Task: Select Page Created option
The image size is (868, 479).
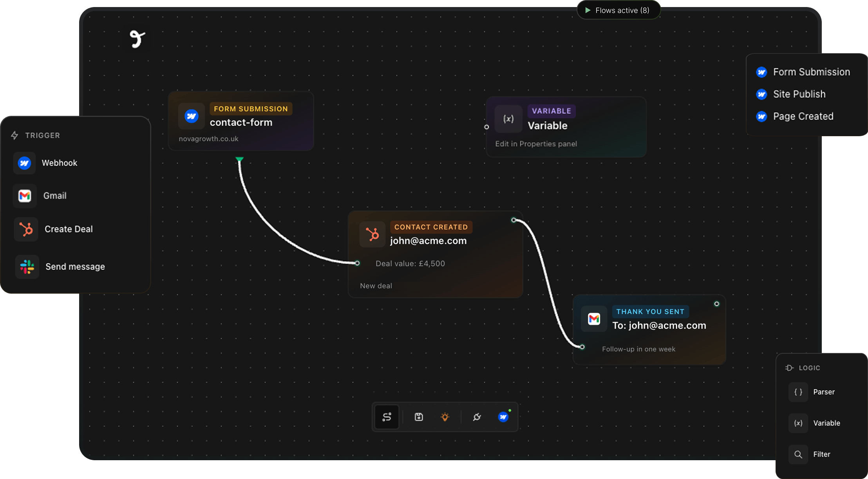Action: point(803,116)
